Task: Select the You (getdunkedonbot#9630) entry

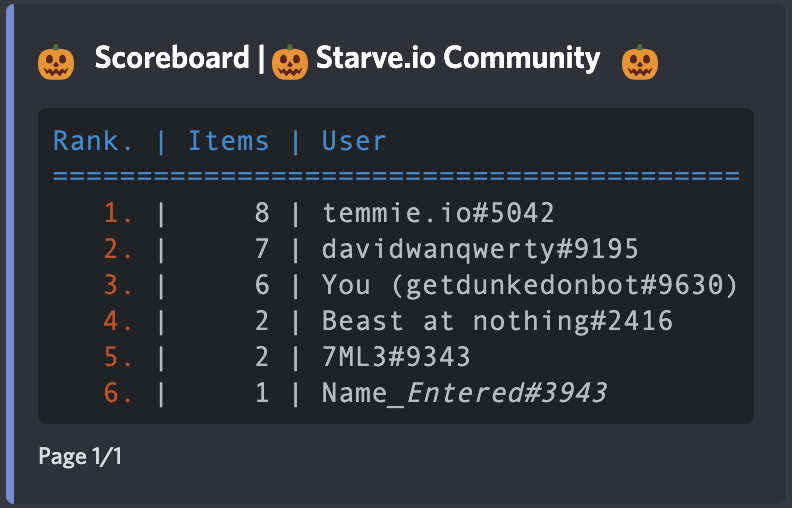Action: click(530, 285)
